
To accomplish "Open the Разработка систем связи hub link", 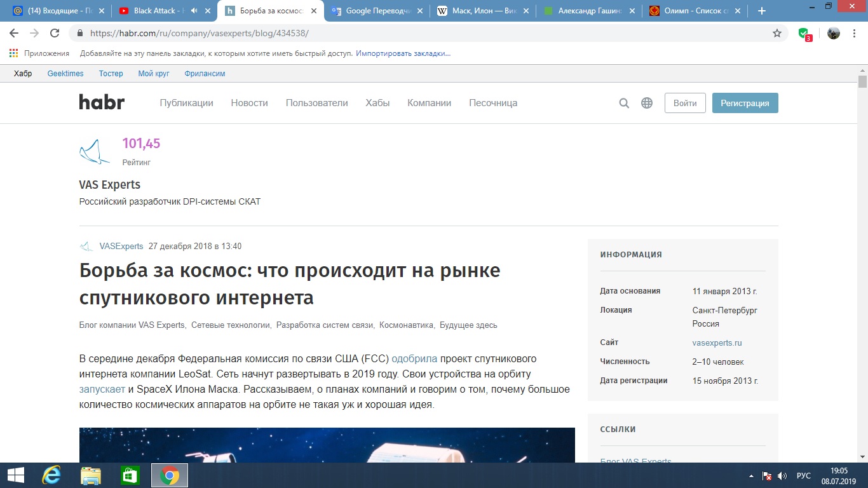I will (x=325, y=325).
